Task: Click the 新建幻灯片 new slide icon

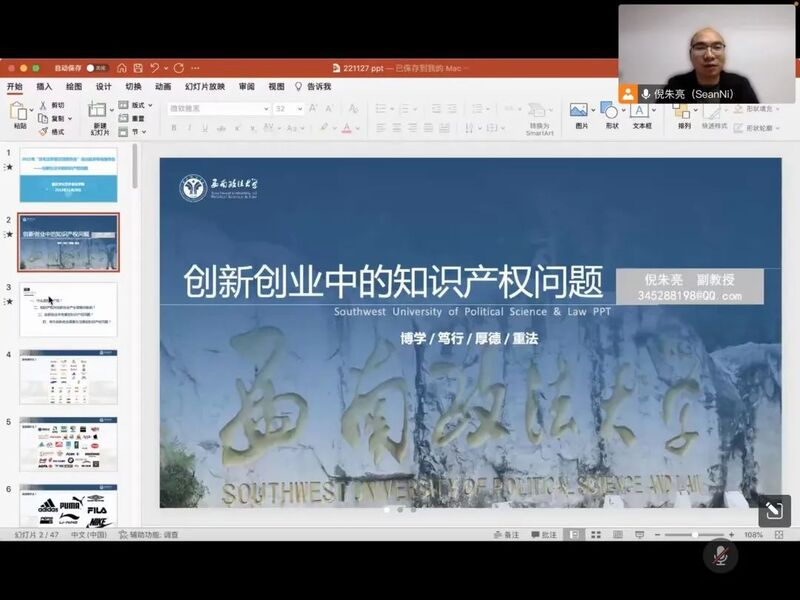Action: click(x=97, y=109)
